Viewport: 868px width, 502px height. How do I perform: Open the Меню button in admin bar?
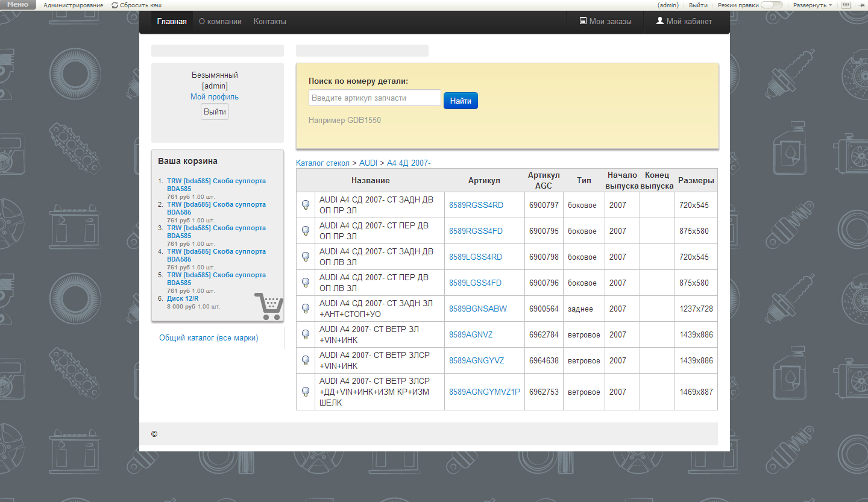click(17, 5)
